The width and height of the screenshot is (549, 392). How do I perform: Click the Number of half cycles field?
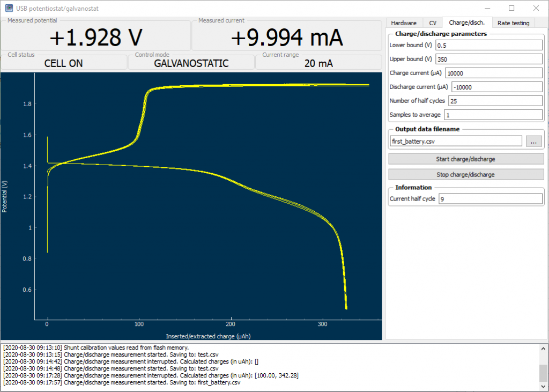[x=495, y=101]
